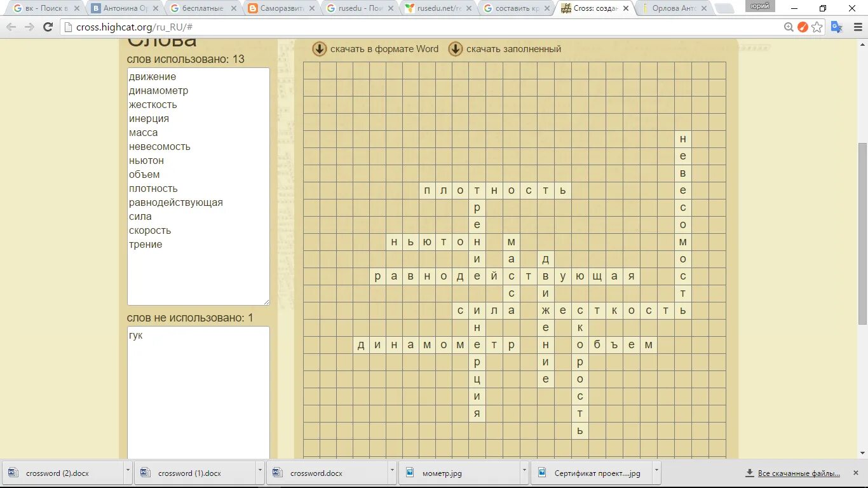Viewport: 868px width, 488px height.
Task: Click inside the used words text area
Action: (198, 186)
